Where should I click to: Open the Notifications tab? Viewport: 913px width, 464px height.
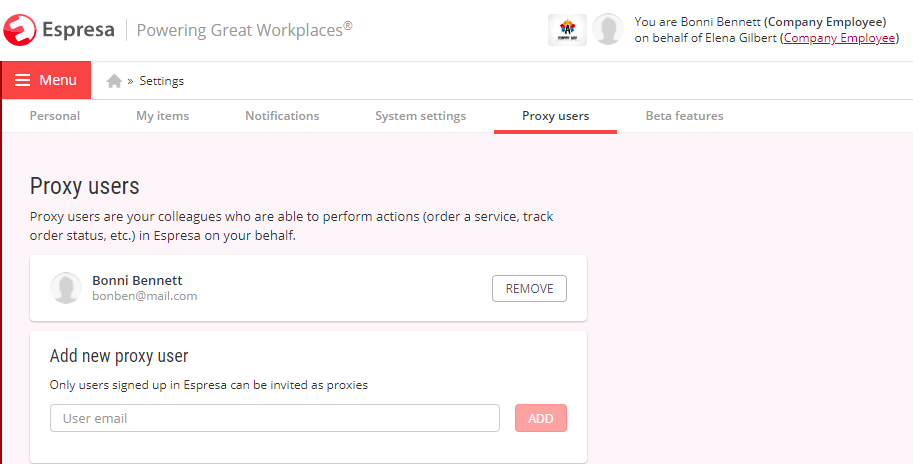pyautogui.click(x=282, y=116)
